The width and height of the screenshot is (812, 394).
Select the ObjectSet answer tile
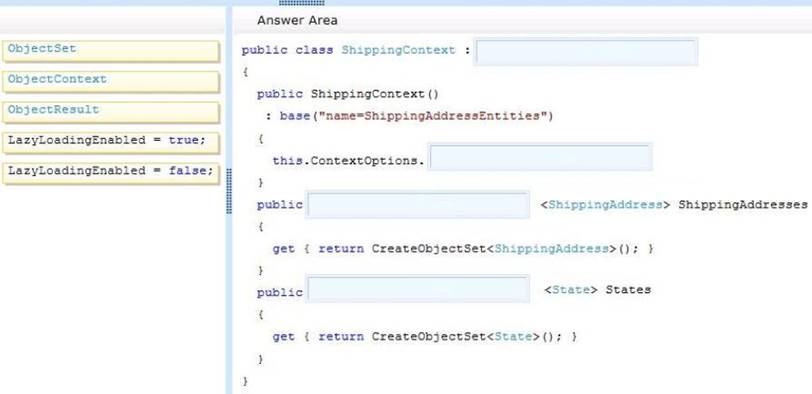click(x=111, y=51)
